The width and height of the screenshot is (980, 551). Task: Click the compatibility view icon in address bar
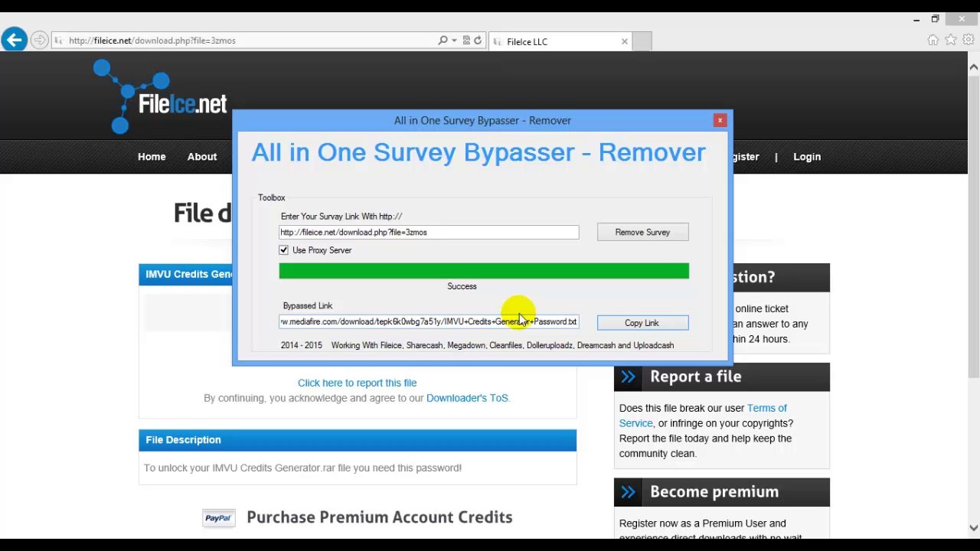(466, 41)
